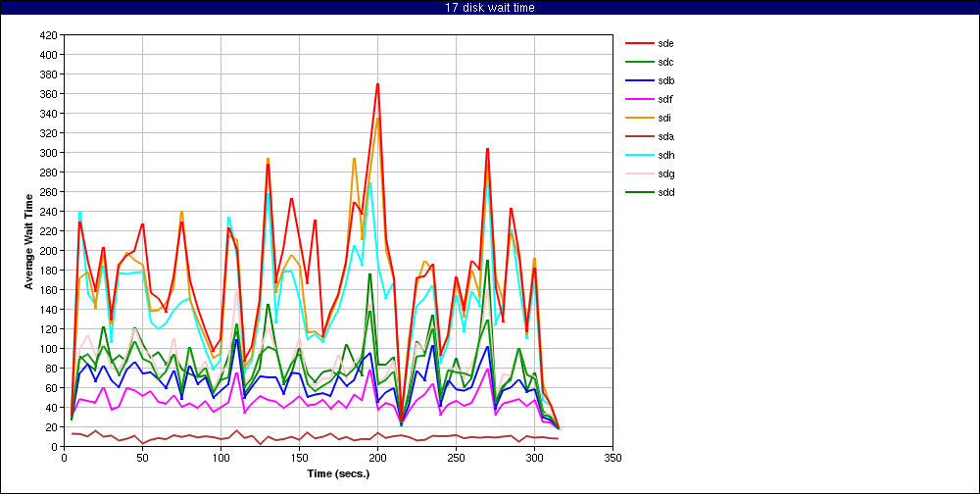Click the 50 x-axis tick label
This screenshot has height=494, width=980.
(x=142, y=457)
